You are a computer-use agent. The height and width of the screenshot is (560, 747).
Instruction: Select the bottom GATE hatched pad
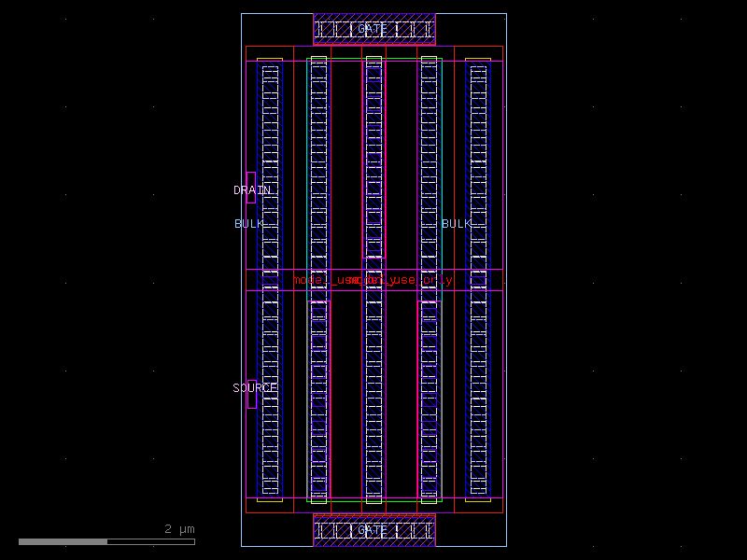click(x=373, y=530)
